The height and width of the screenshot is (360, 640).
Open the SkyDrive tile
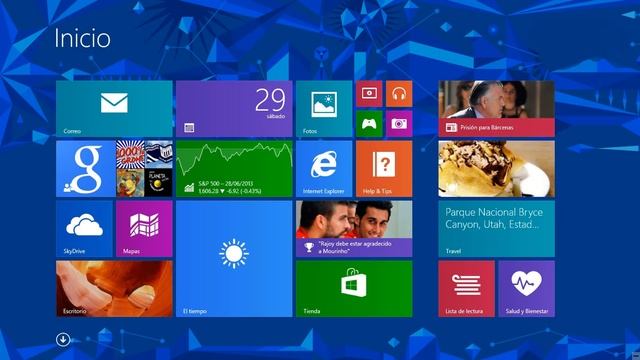click(84, 229)
